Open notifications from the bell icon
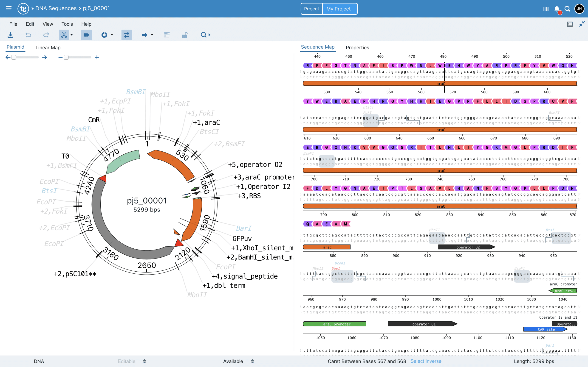The image size is (588, 367). pyautogui.click(x=557, y=8)
